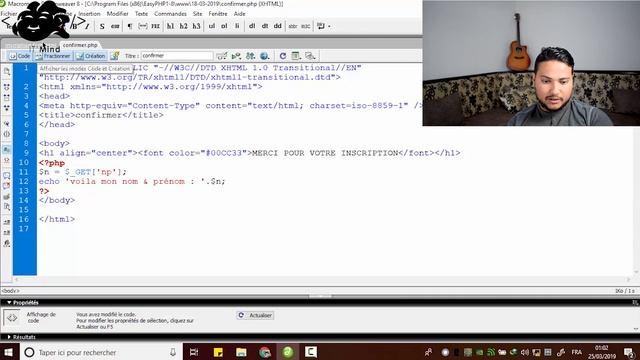Viewport: 640px width, 360px height.
Task: Switch to Code view
Action: [20, 56]
